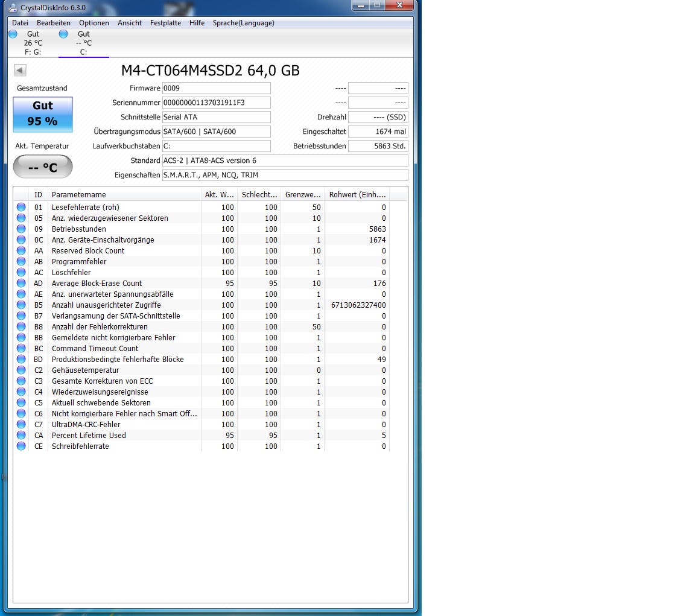Click status orb for Gesamte Korrekturen von ECC
695x616 pixels.
[21, 381]
